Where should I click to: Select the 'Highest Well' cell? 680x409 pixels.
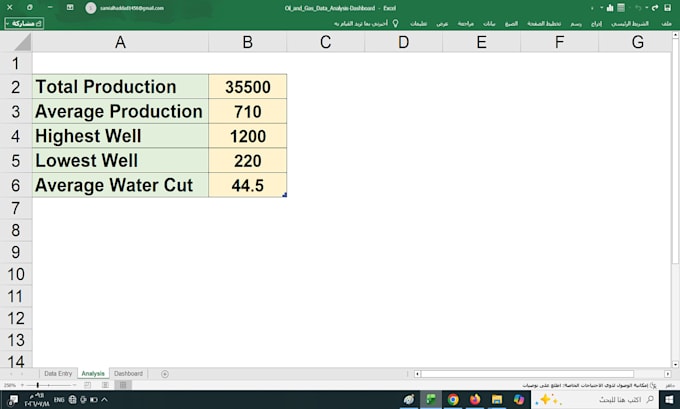(121, 136)
